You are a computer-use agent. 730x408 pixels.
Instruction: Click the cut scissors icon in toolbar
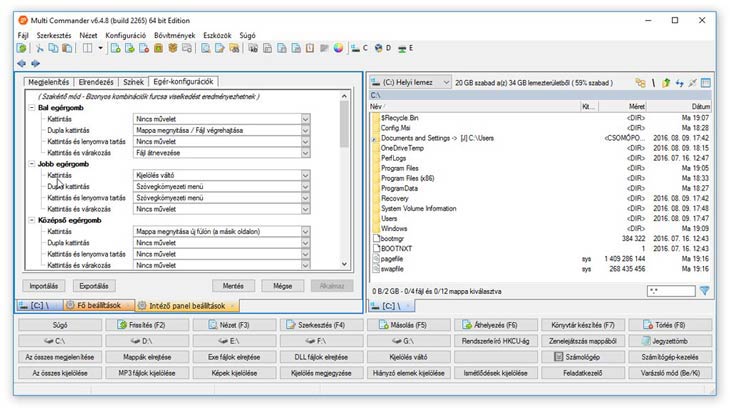(39, 47)
